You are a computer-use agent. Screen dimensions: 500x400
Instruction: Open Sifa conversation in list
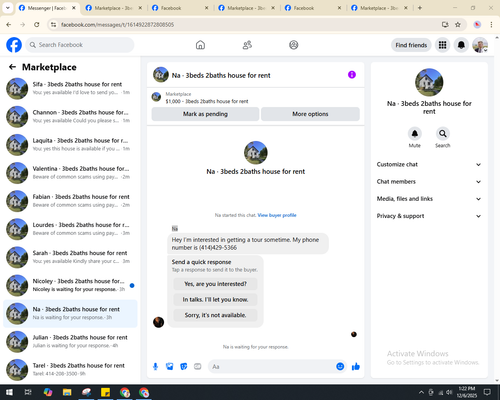pos(70,88)
